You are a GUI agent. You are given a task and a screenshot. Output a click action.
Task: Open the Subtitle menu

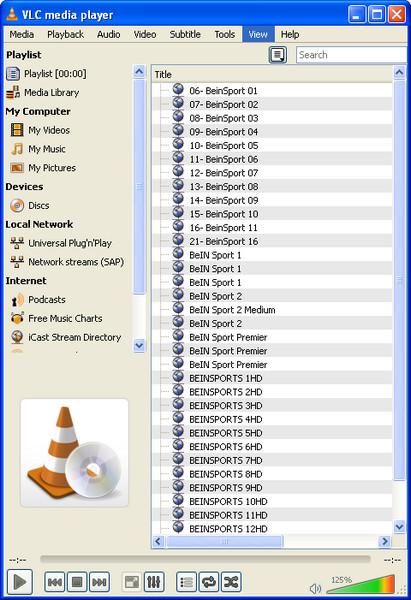[185, 34]
